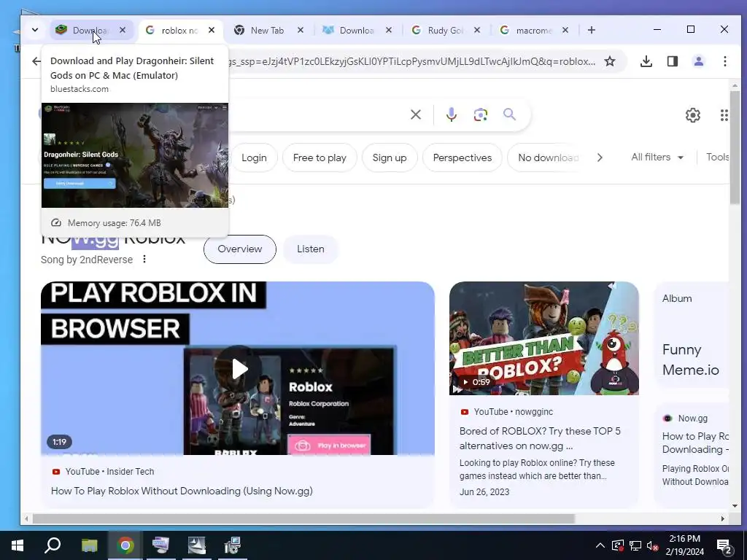Show hidden system tray icons

coord(600,545)
